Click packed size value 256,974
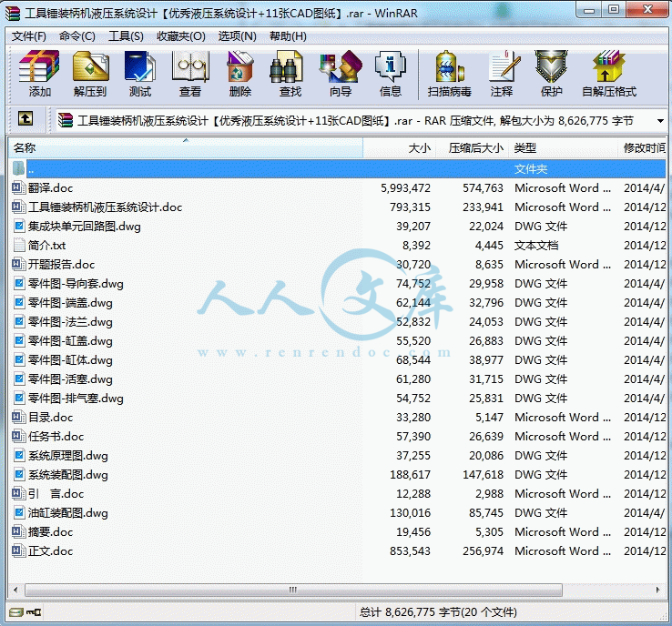 click(x=483, y=550)
